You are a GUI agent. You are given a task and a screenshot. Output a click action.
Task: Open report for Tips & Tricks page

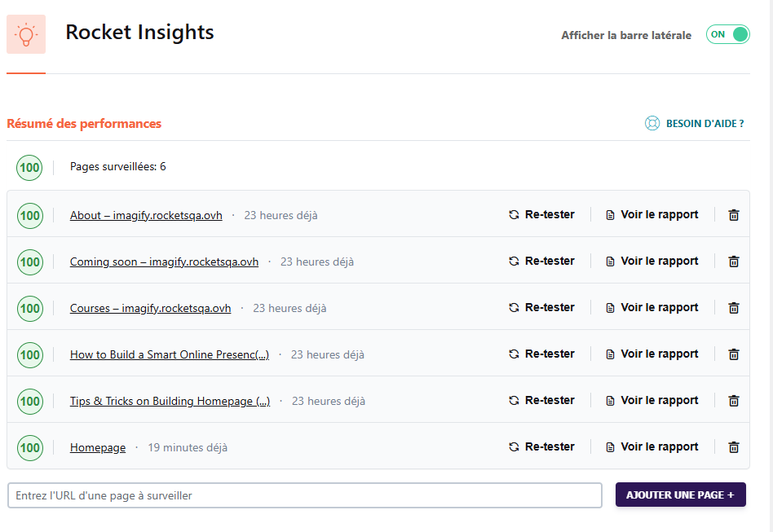point(652,401)
